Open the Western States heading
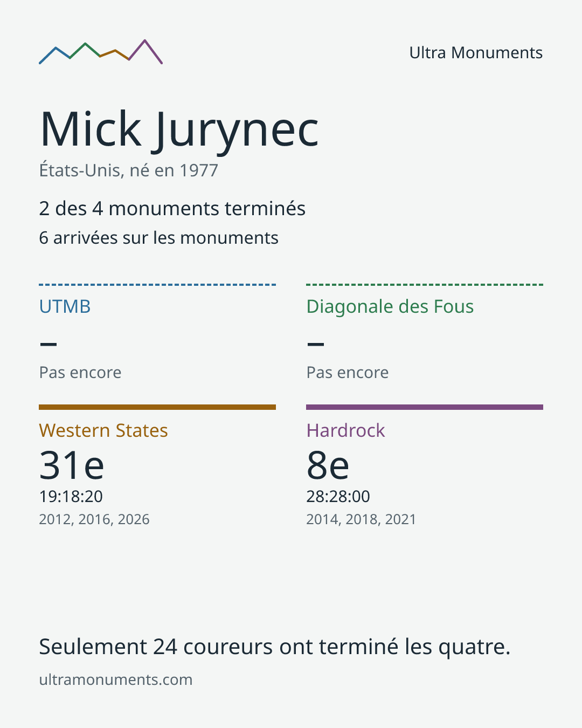Screen dimensions: 582x728 [x=103, y=430]
